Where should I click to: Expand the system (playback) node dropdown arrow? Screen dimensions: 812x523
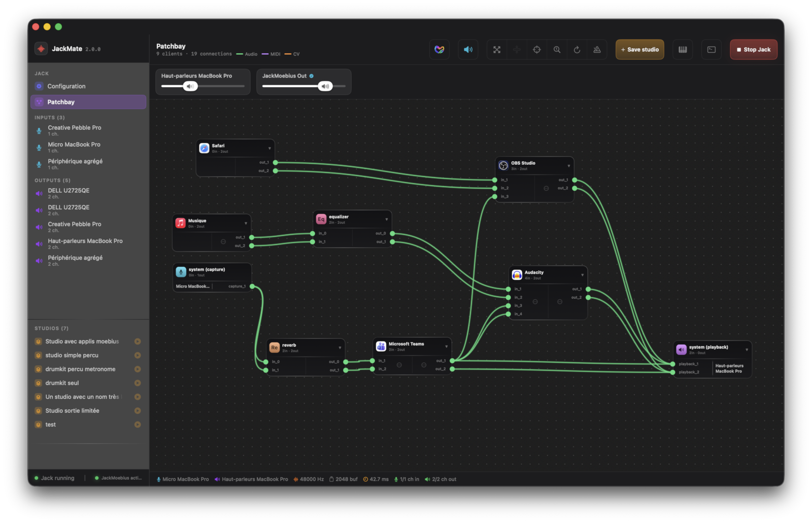(747, 350)
